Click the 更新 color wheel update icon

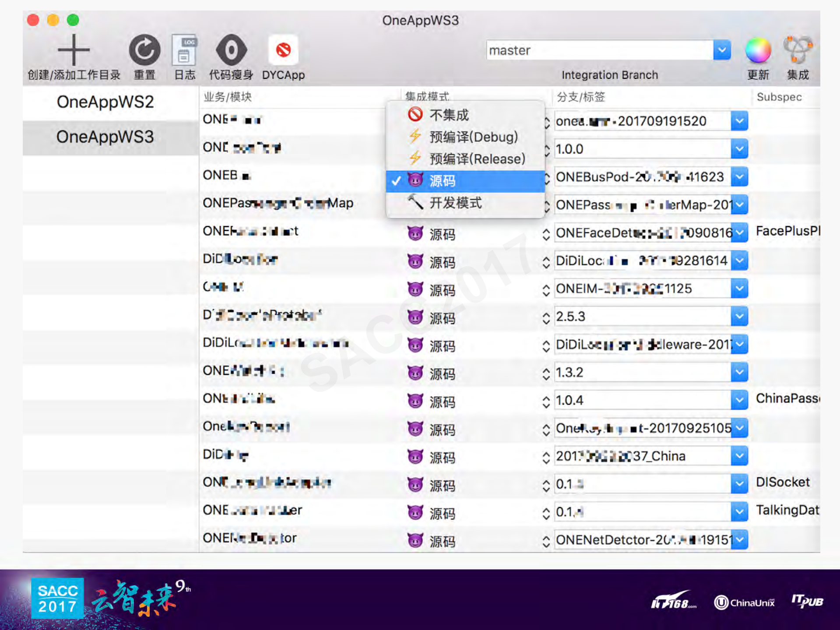coord(758,50)
